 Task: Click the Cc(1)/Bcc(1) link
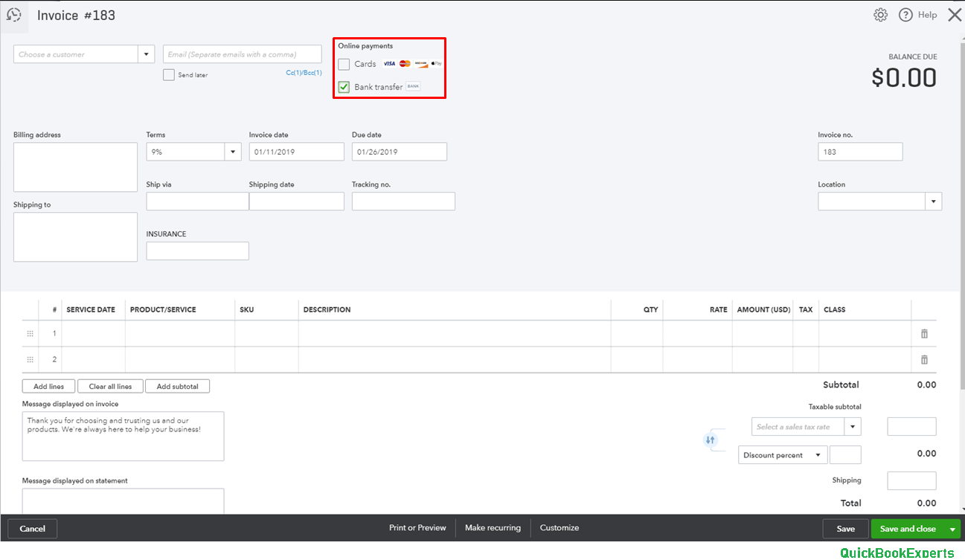tap(304, 72)
